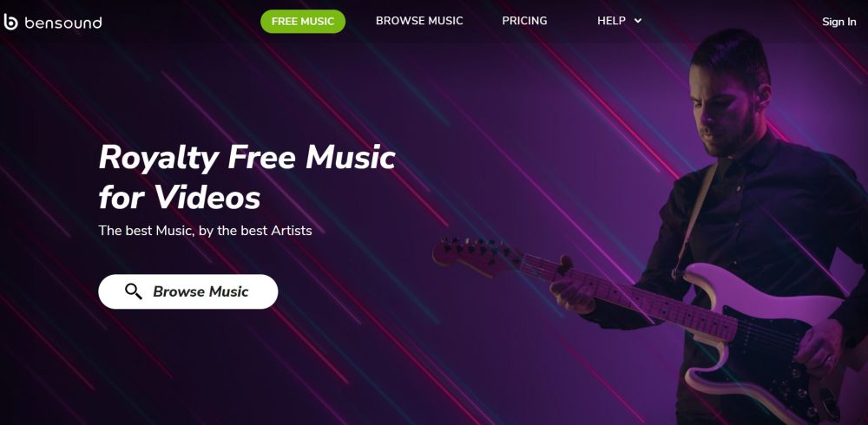This screenshot has width=868, height=425.
Task: Click the italic Browse Music label in the white pill button
Action: [201, 291]
